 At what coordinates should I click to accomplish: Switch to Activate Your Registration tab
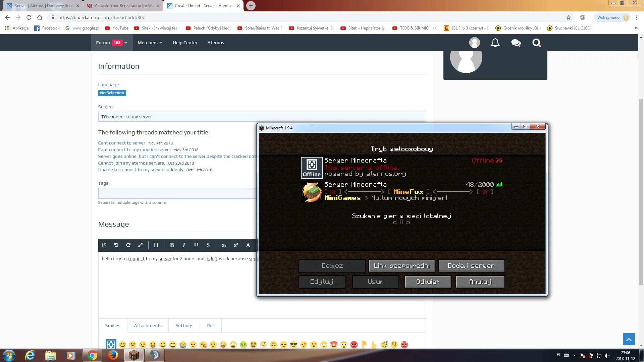point(123,6)
